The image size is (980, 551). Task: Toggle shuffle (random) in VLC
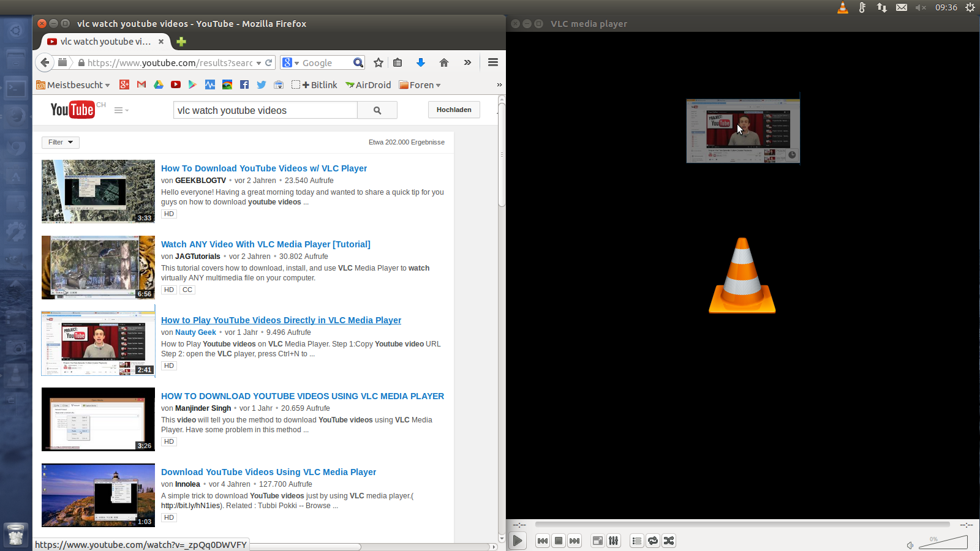(x=669, y=541)
